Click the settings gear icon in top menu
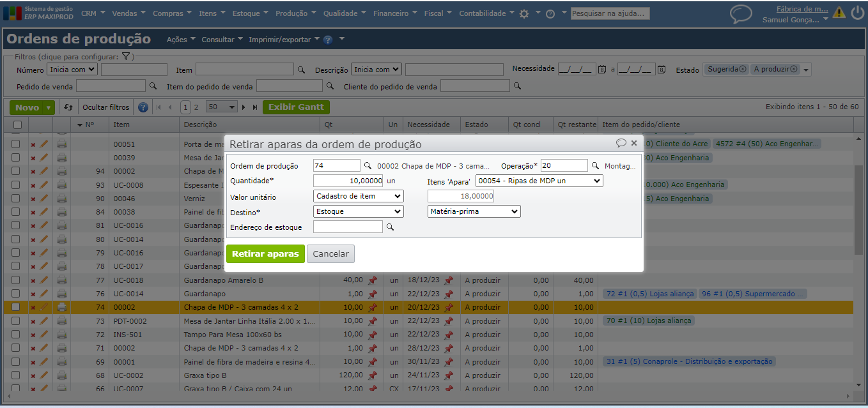This screenshot has width=868, height=408. click(524, 13)
